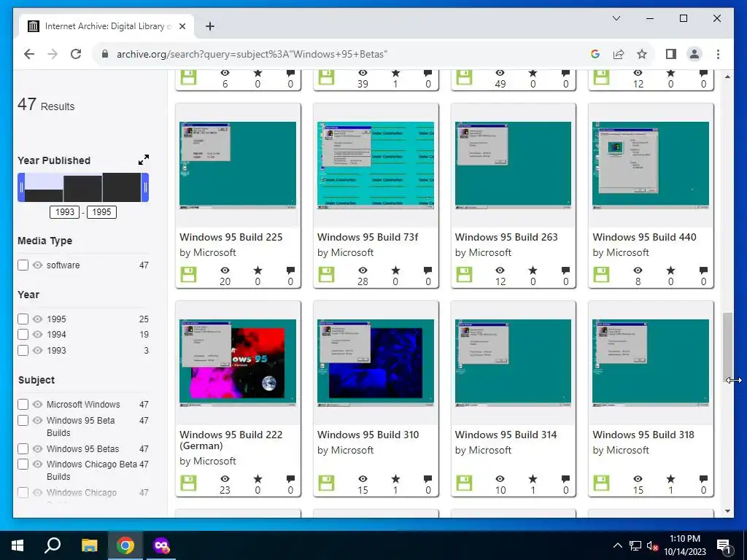Check the 1993 year filter checkbox
This screenshot has width=747, height=560.
point(23,351)
